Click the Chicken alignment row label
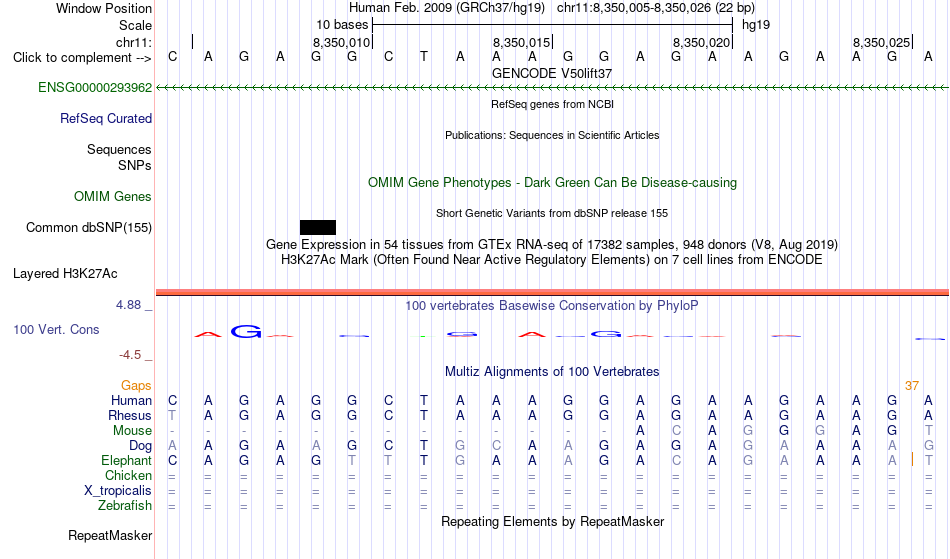This screenshot has width=950, height=559. 128,476
